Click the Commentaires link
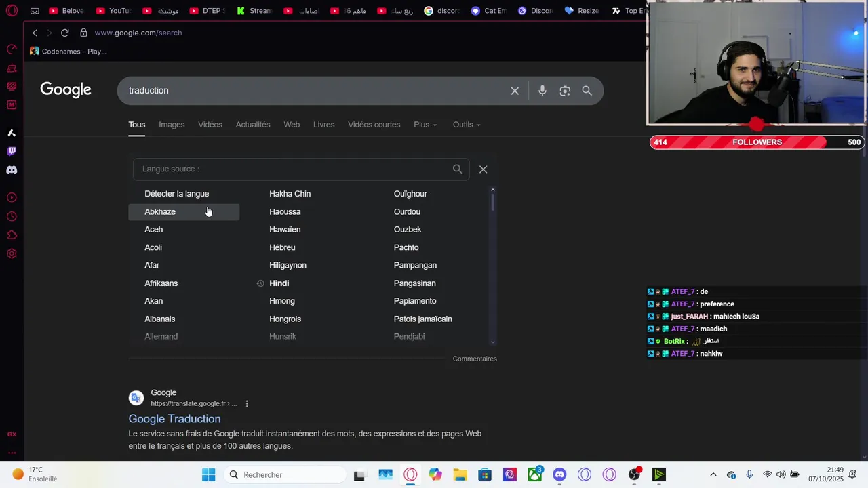 click(x=475, y=359)
